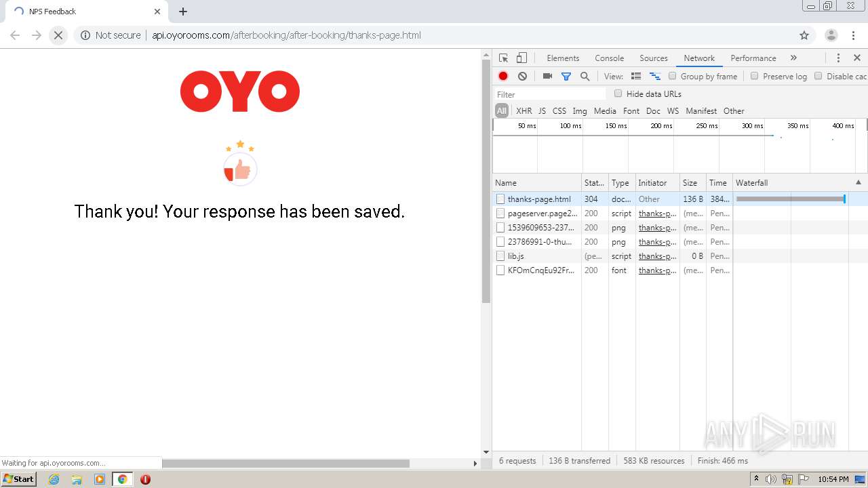Click the horizontal scrollbar right arrow
Viewport: 868px width, 488px height.
475,464
